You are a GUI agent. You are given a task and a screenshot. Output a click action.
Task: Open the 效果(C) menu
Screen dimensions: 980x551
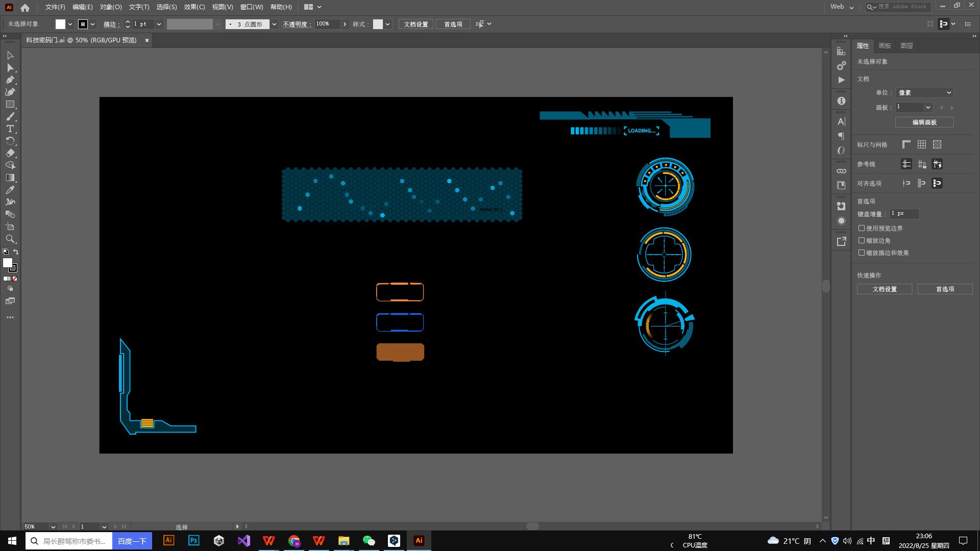[x=194, y=7]
